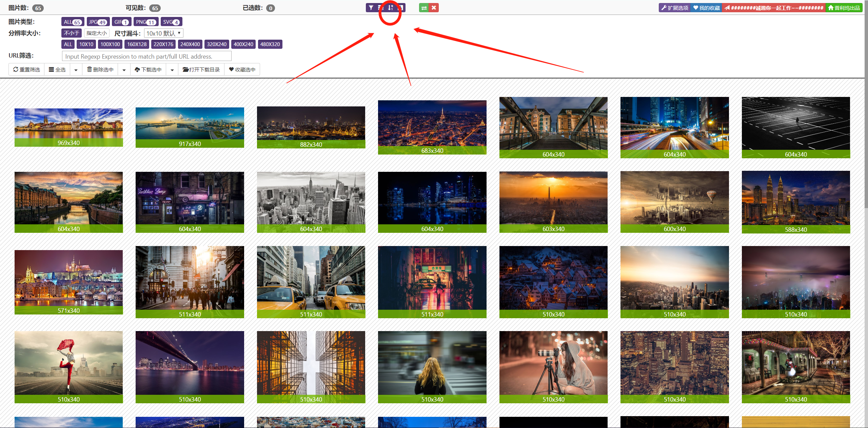Select resolution filter 100X100
Image resolution: width=868 pixels, height=428 pixels.
click(x=110, y=44)
